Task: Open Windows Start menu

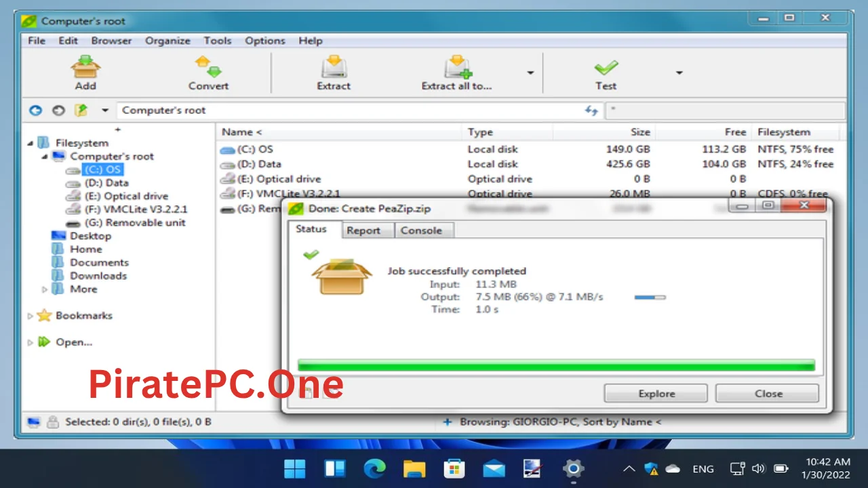Action: [294, 468]
